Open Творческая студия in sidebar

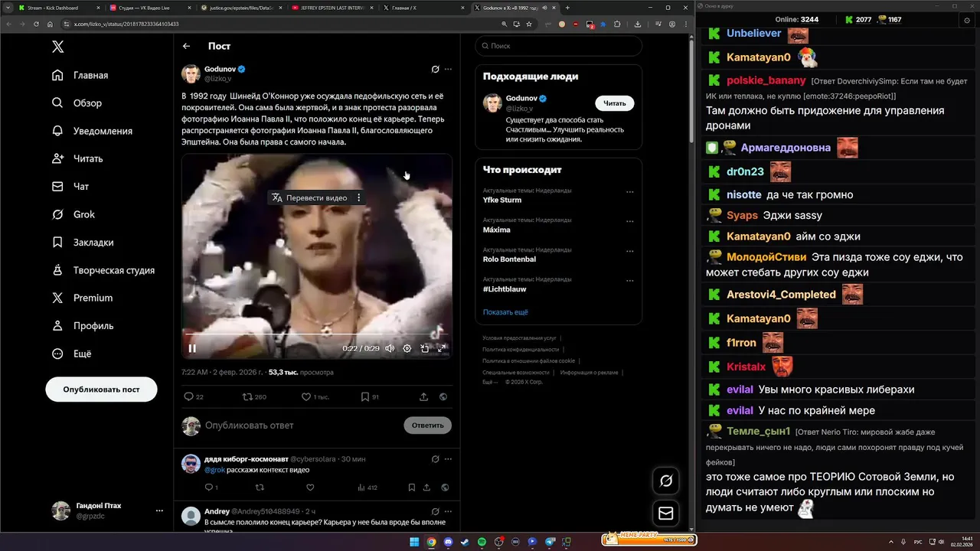click(103, 270)
